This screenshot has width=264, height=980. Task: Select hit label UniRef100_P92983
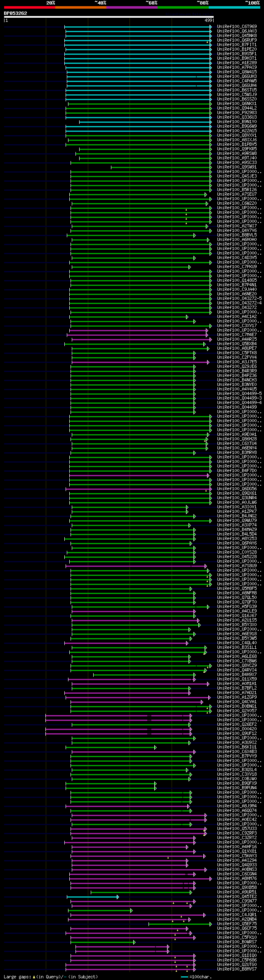pos(237,112)
